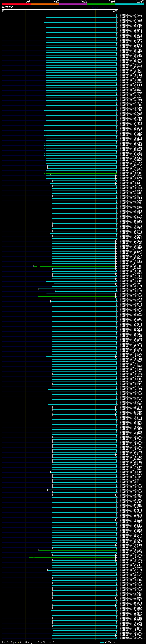Viewport: 146px width, 644px height.
Task: Select UniRef100_P41924 entry
Action: coord(131,389)
